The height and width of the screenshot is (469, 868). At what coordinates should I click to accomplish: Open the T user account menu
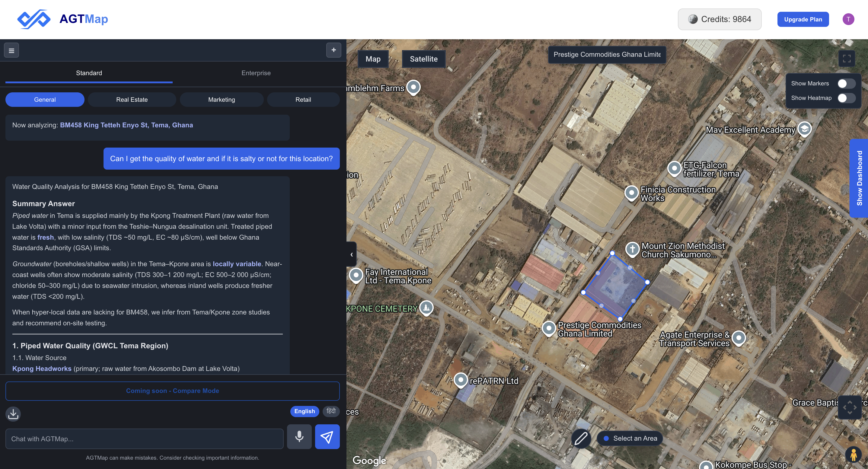(x=849, y=19)
